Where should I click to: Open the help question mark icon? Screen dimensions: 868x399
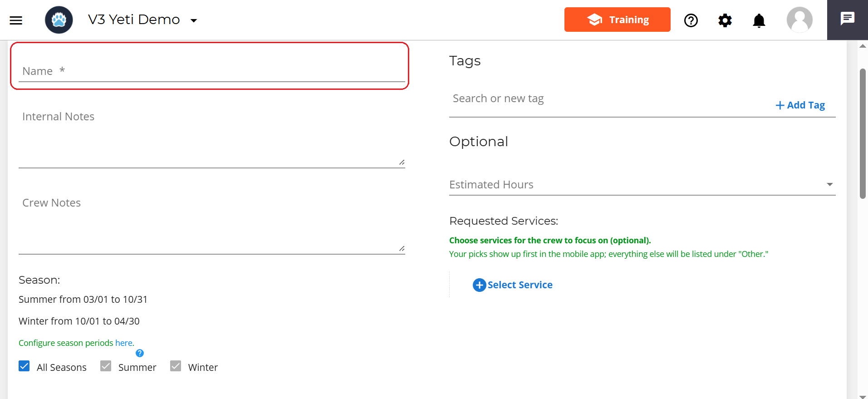click(x=691, y=20)
